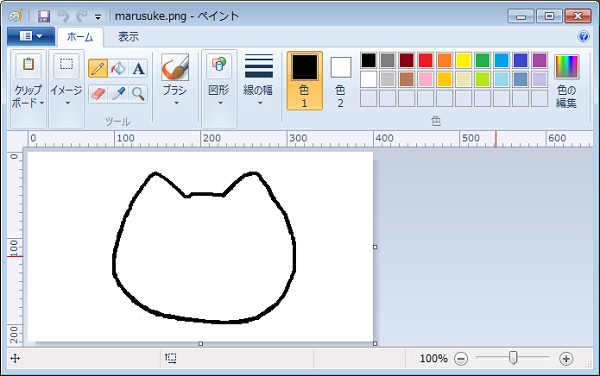Pick the brown color swatch
The width and height of the screenshot is (600, 376).
coord(407,79)
